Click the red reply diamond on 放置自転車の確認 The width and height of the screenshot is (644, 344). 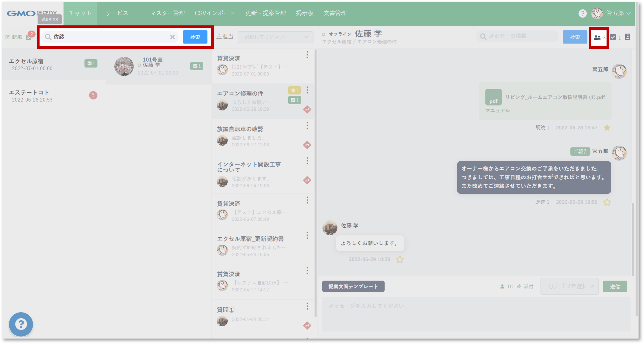click(x=307, y=145)
